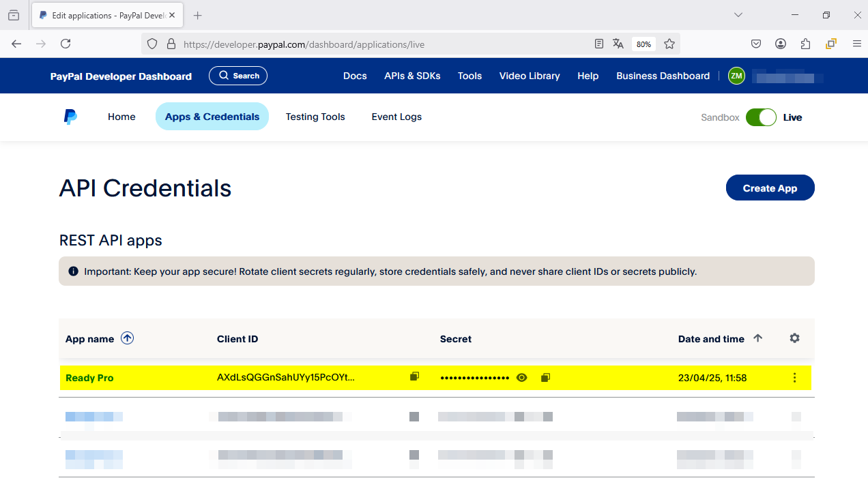Click the Client ID column header
The width and height of the screenshot is (868, 491).
237,339
